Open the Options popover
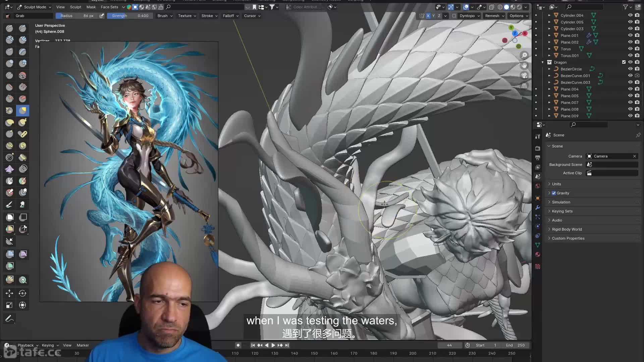Screen dimensions: 644x362 (519, 16)
